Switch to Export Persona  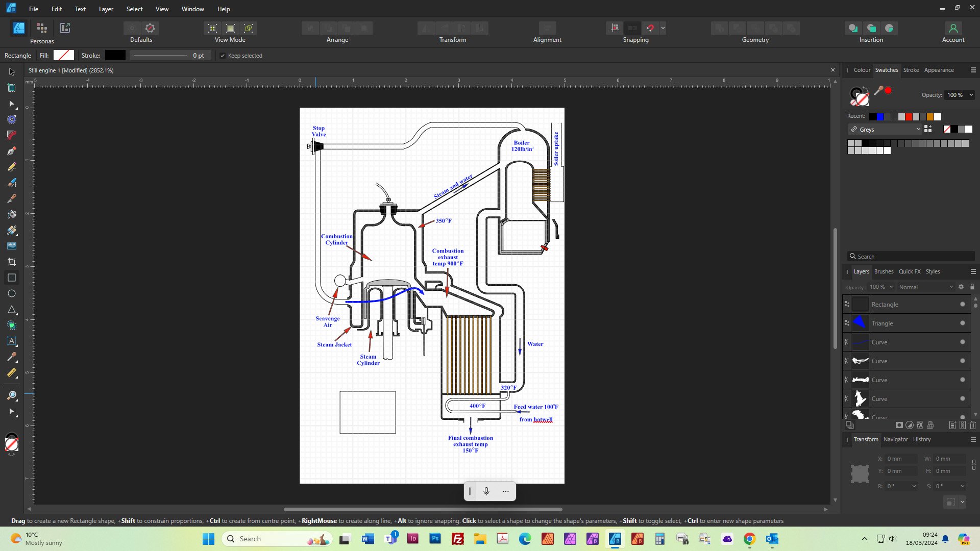65,28
